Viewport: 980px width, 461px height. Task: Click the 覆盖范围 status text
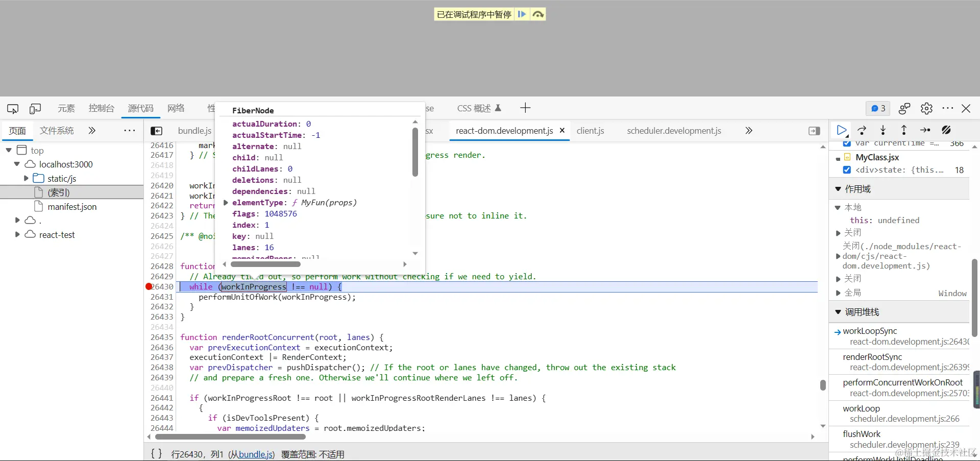[x=313, y=454]
